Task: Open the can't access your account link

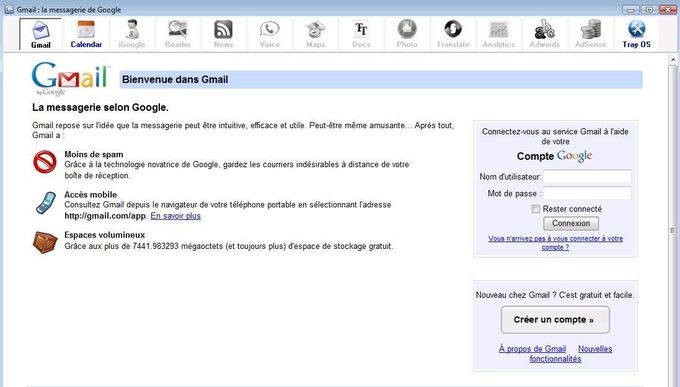Action: (x=556, y=243)
